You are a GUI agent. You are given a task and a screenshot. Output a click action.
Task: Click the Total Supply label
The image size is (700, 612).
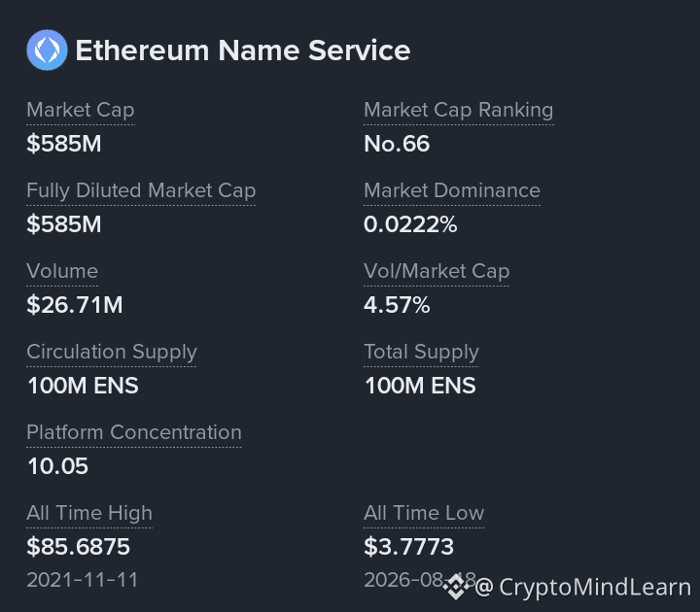click(421, 352)
